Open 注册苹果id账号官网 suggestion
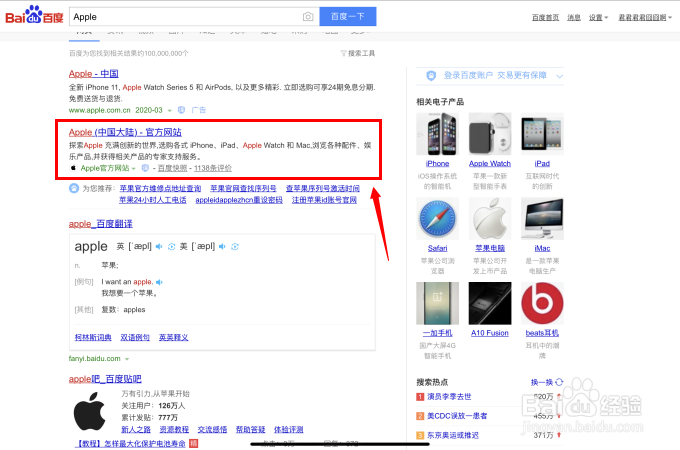This screenshot has width=680, height=450. tap(324, 200)
